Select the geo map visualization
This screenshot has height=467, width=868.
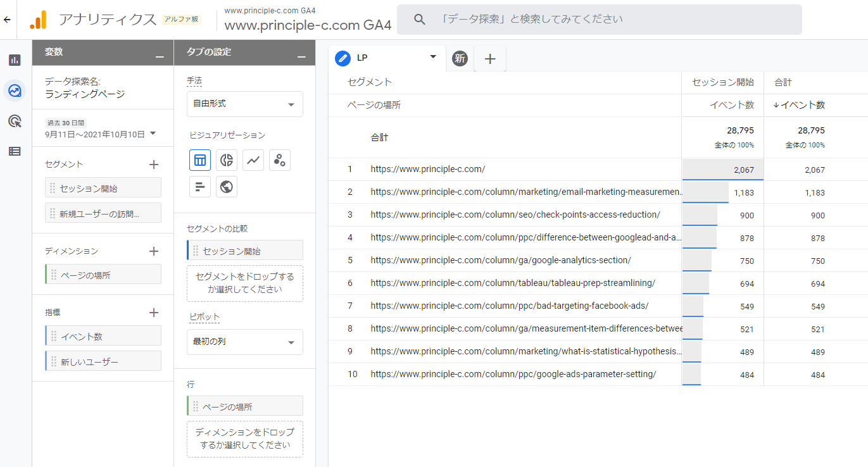tap(226, 186)
